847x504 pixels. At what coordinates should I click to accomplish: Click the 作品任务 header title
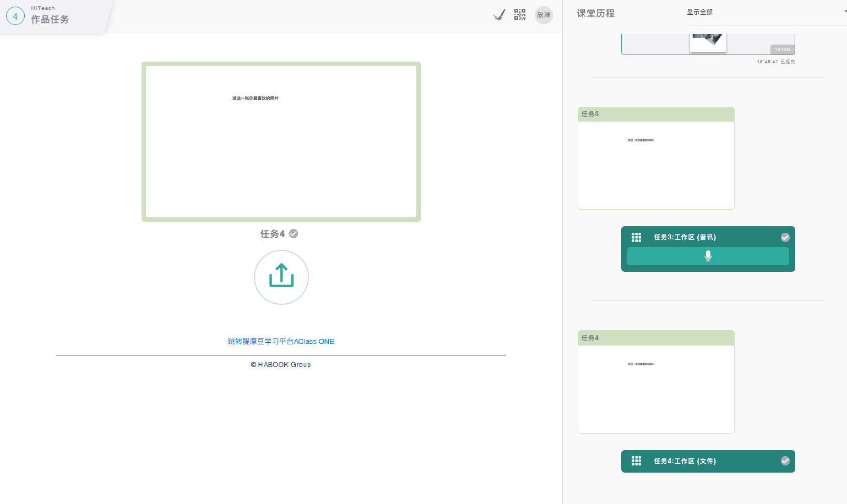pos(50,19)
